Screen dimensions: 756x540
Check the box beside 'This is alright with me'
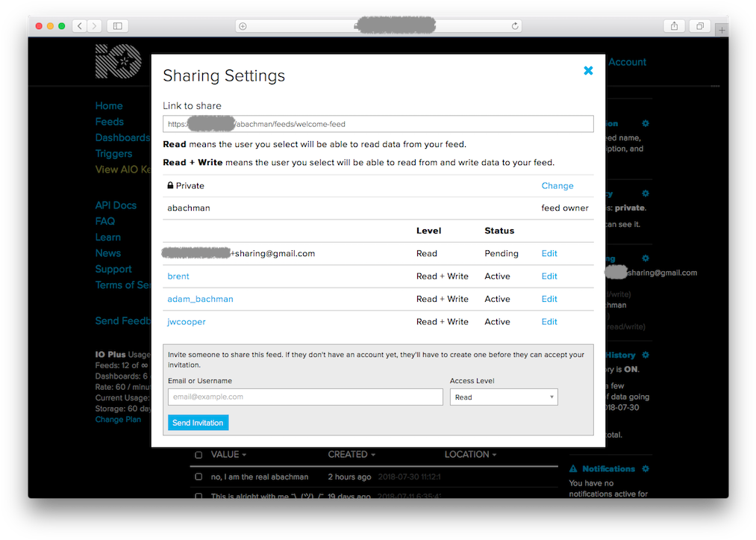click(198, 496)
